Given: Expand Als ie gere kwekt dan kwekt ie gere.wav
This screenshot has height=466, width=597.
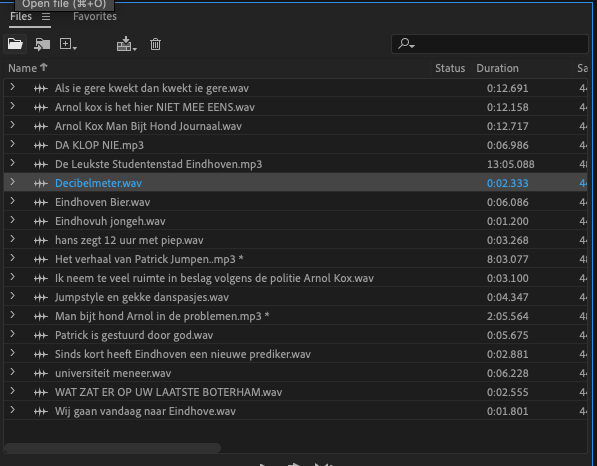Looking at the screenshot, I should [x=13, y=87].
